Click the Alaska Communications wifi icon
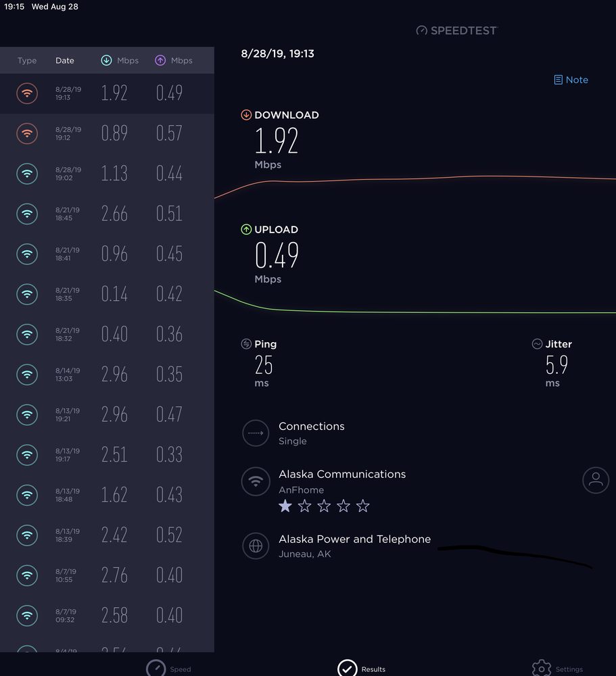This screenshot has height=676, width=616. (x=256, y=481)
